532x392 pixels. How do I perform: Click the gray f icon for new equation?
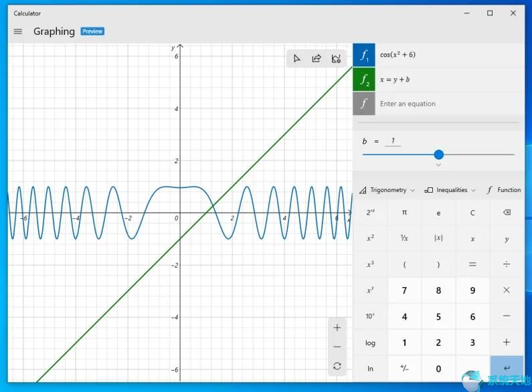[x=364, y=104]
